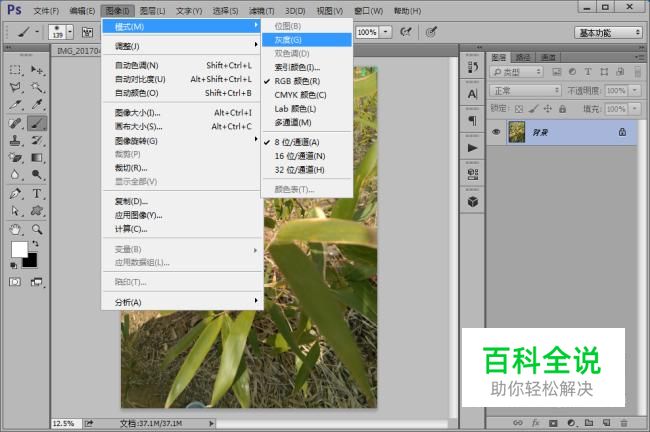Select the Type (T) tool

[x=37, y=193]
